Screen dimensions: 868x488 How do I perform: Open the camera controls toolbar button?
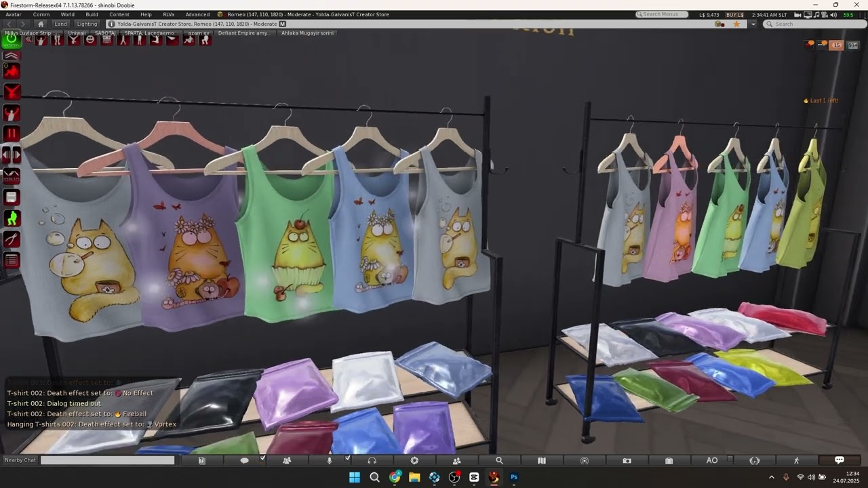(627, 460)
